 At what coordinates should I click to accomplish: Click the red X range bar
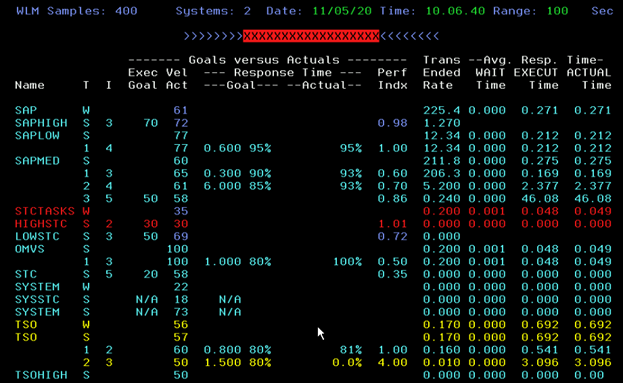click(x=311, y=36)
